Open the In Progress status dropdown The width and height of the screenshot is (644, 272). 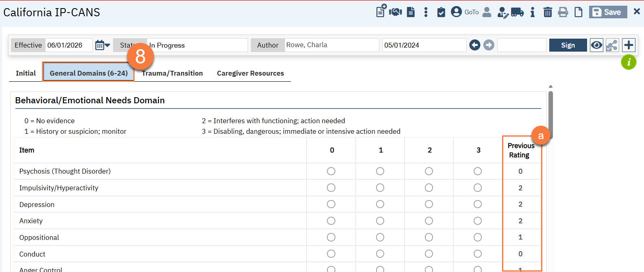[197, 45]
